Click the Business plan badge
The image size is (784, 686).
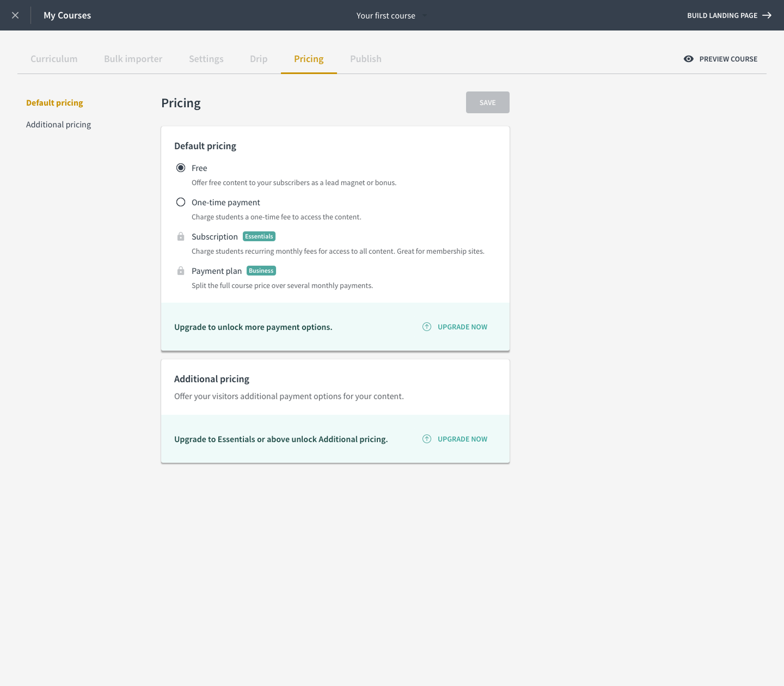pyautogui.click(x=261, y=271)
